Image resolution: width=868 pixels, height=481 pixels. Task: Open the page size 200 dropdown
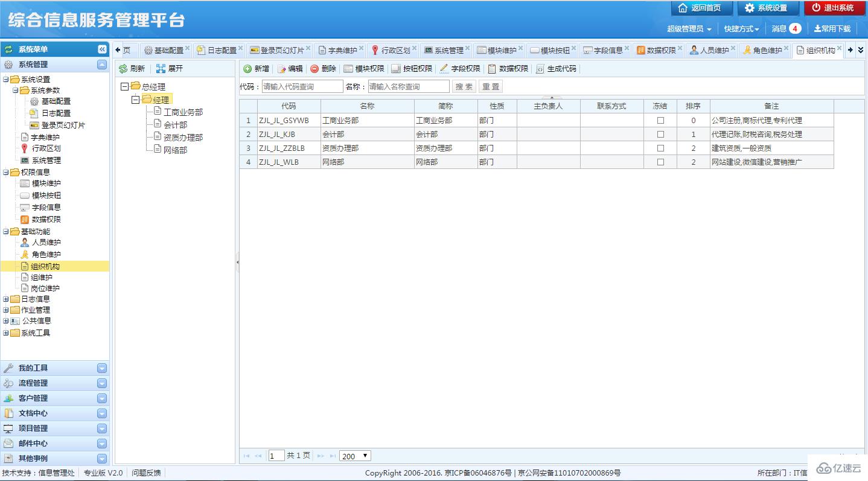pyautogui.click(x=355, y=456)
